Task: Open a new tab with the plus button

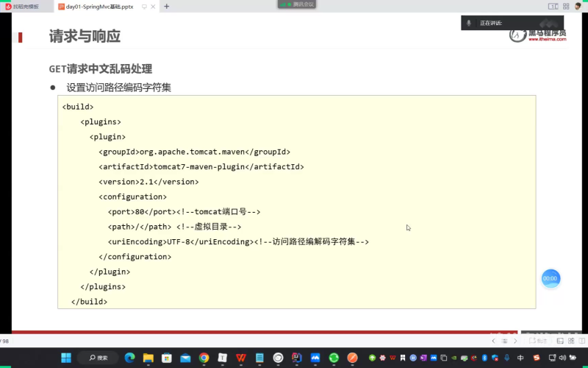Action: click(167, 7)
